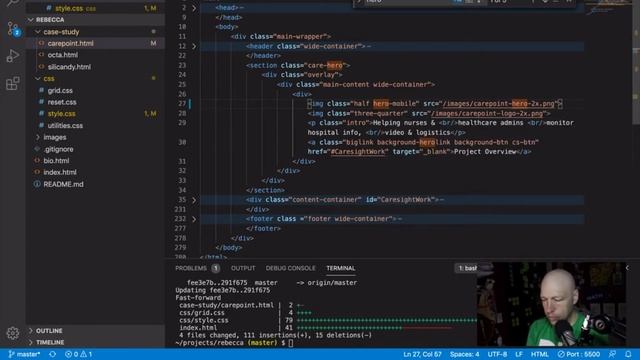
Task: Open the Run and Debug view
Action: 13,56
